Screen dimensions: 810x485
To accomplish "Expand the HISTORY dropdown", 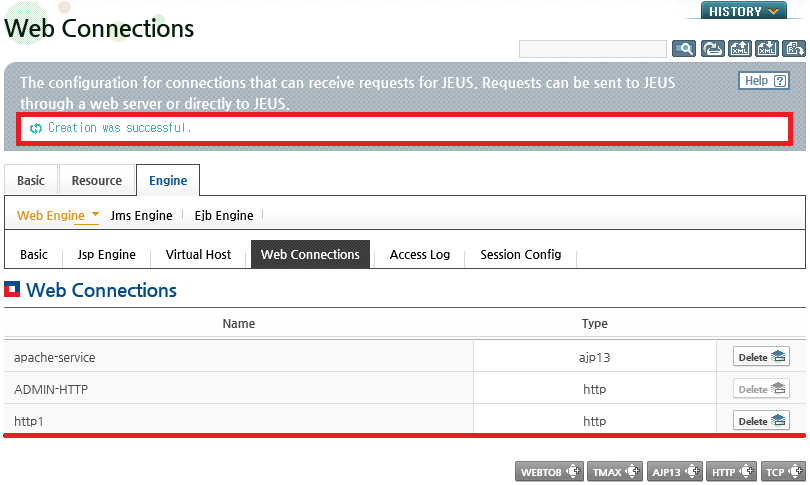I will pyautogui.click(x=743, y=11).
